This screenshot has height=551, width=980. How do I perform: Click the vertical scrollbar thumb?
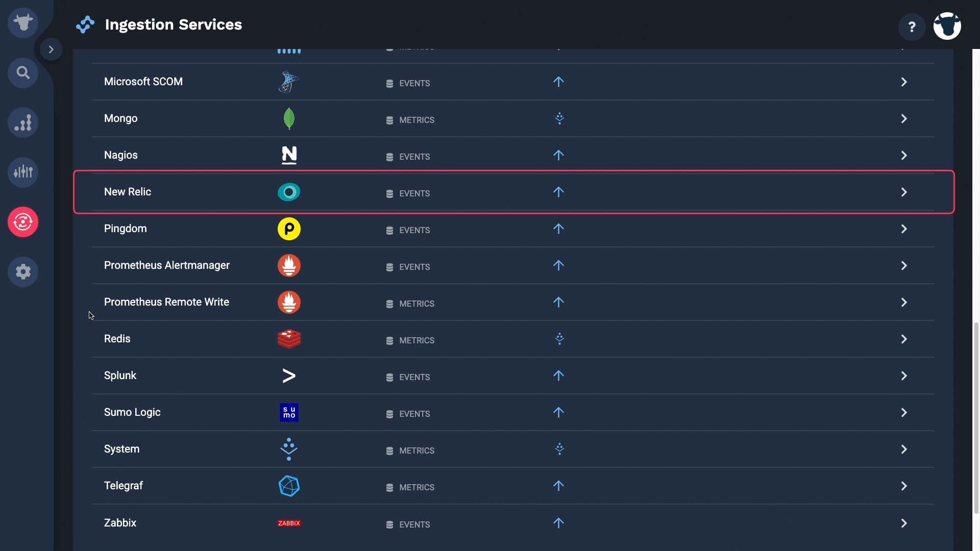click(x=976, y=417)
